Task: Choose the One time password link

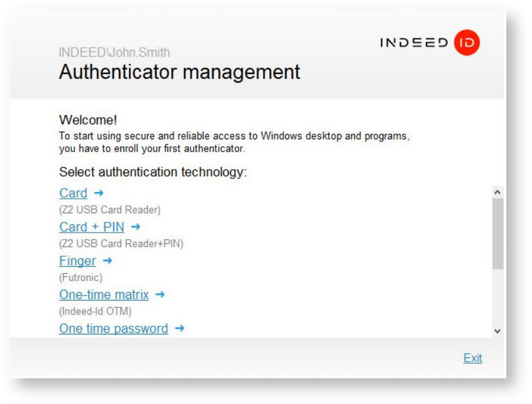Action: [113, 328]
